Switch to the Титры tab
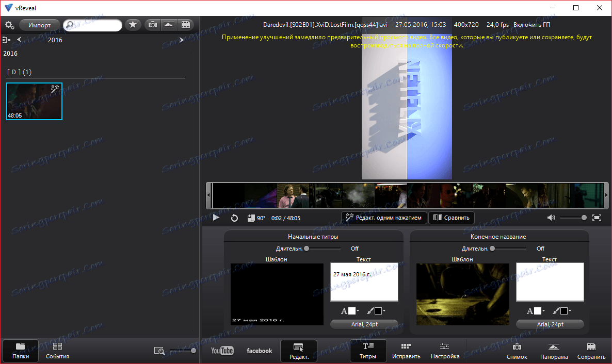 [x=368, y=351]
